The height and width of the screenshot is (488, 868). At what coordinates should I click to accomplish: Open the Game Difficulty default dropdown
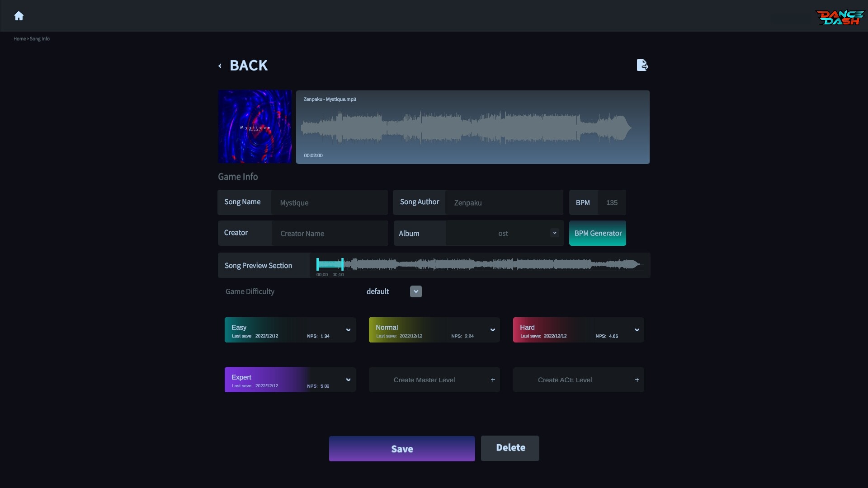tap(415, 291)
